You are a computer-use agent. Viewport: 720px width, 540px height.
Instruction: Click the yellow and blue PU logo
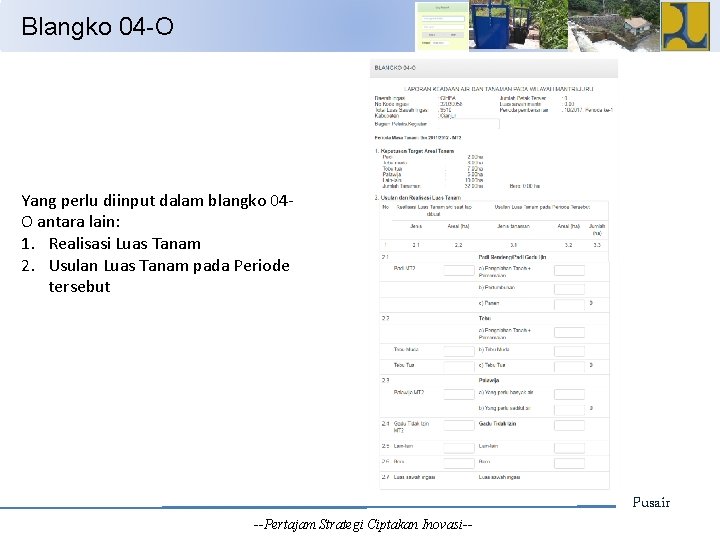click(685, 26)
